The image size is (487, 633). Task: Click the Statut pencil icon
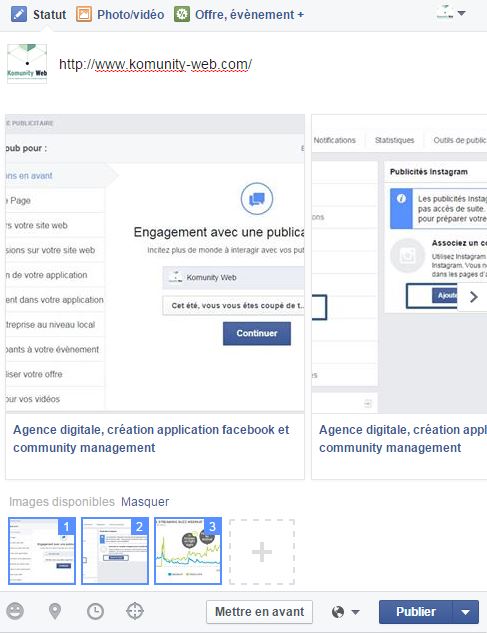pos(19,15)
